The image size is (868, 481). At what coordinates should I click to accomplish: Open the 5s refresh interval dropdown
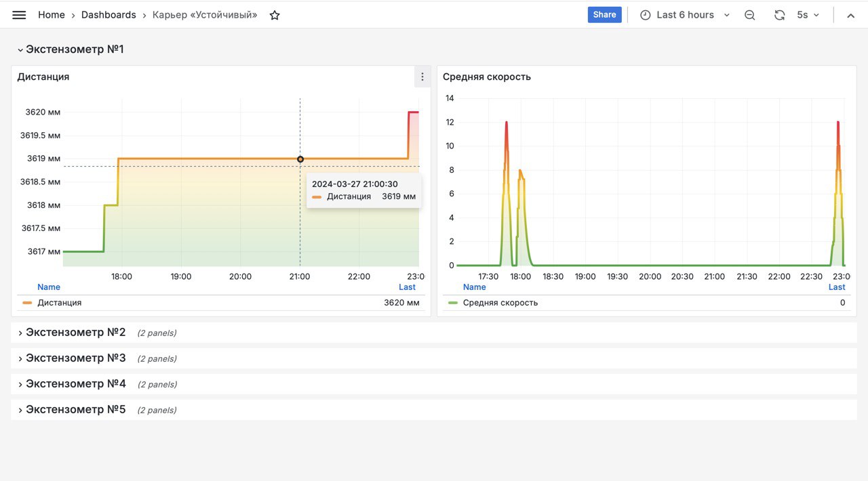pos(808,15)
